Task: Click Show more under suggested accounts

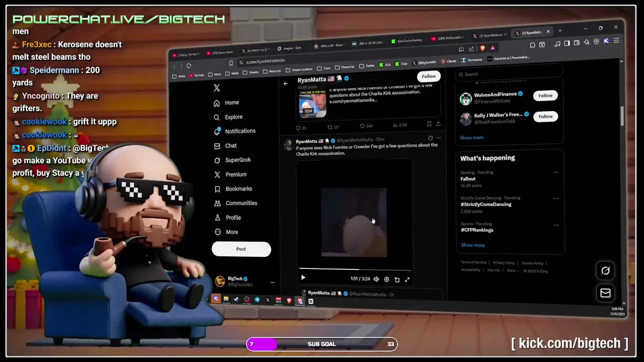Action: (x=471, y=138)
